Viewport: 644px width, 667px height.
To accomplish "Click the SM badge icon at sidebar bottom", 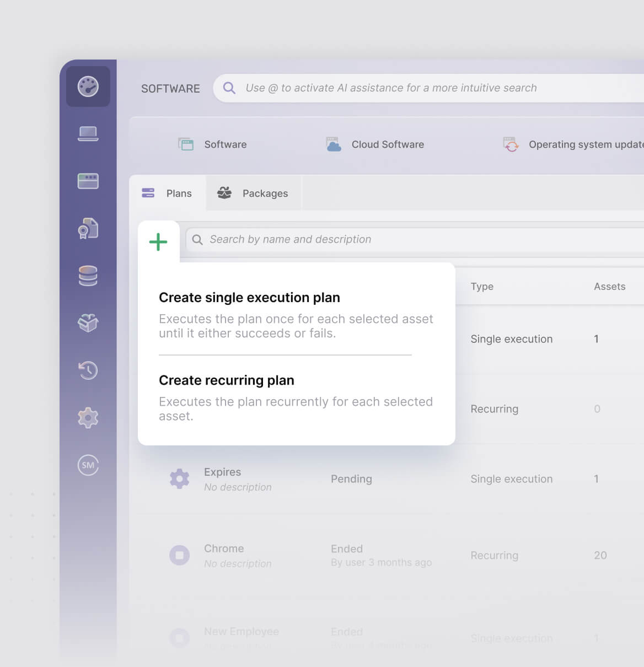I will [88, 465].
